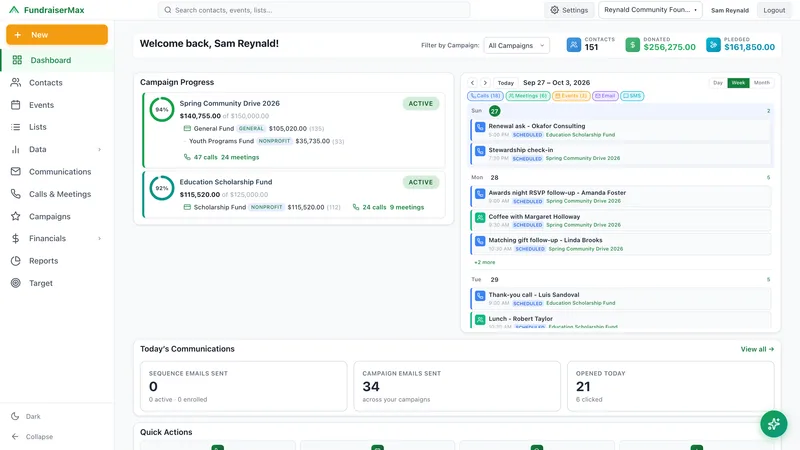The height and width of the screenshot is (450, 800).
Task: Click 9 meetings link under Education Scholarship Fund
Action: point(407,207)
